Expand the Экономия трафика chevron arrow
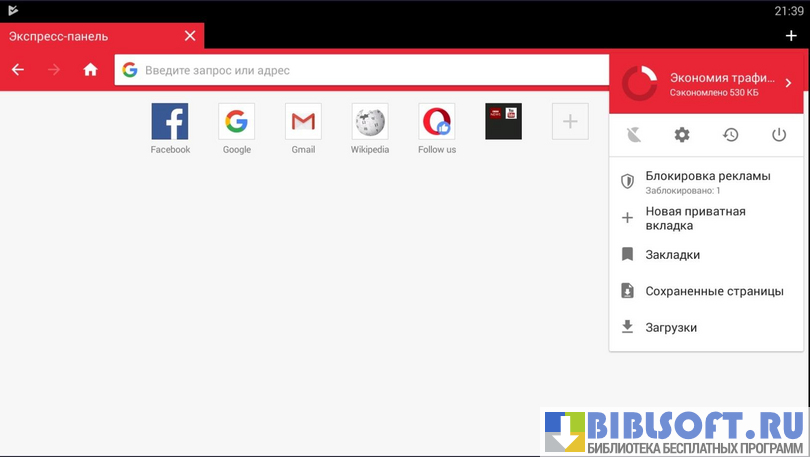The width and height of the screenshot is (810, 457). coord(788,84)
